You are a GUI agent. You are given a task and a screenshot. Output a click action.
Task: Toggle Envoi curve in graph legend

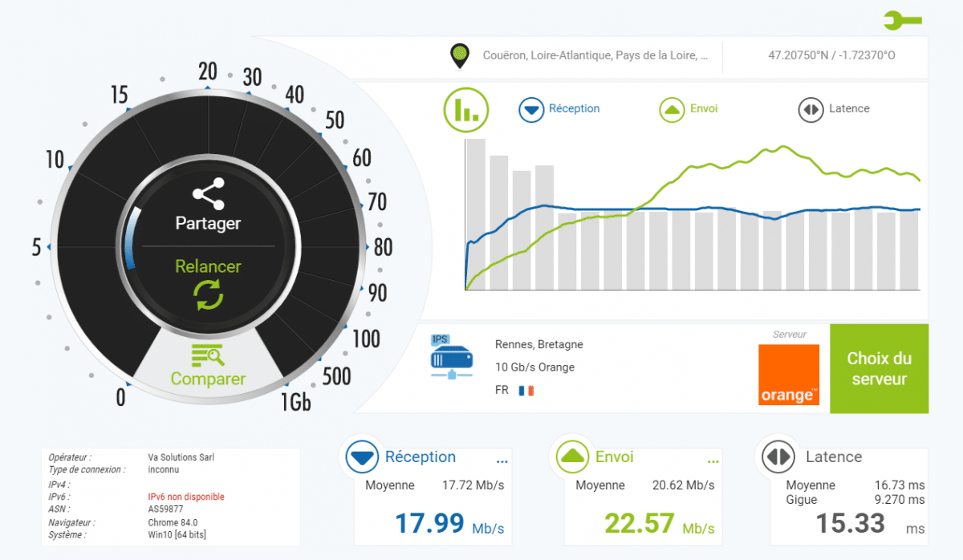click(689, 109)
